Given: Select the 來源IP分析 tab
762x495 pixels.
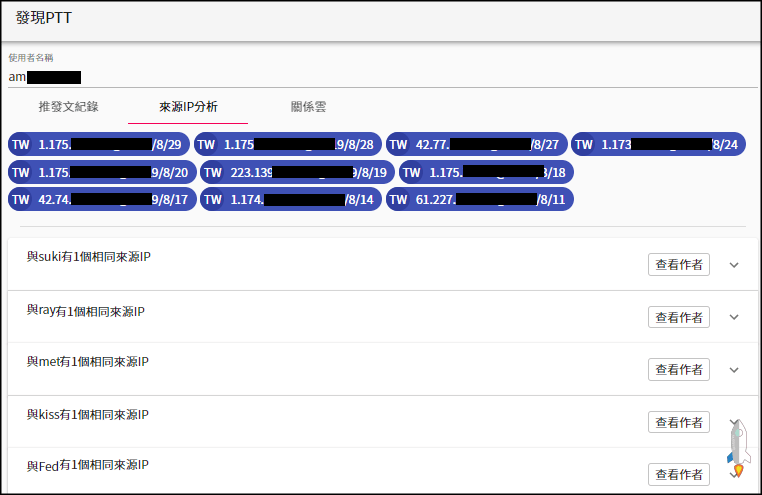Looking at the screenshot, I should point(188,107).
